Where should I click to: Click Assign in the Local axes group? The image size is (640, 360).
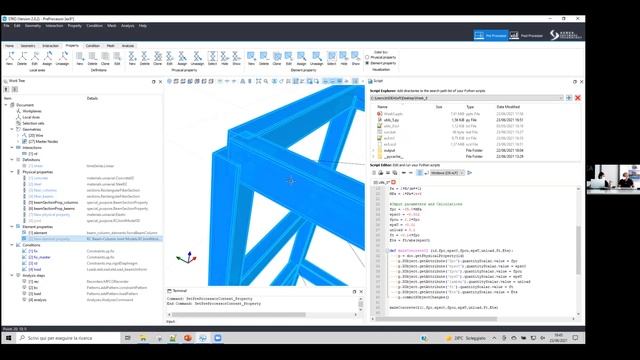pyautogui.click(x=47, y=58)
